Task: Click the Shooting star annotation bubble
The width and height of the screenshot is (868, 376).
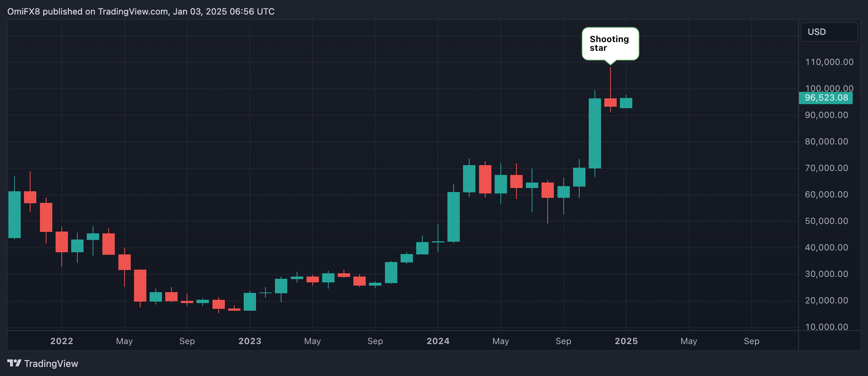Action: click(x=610, y=44)
